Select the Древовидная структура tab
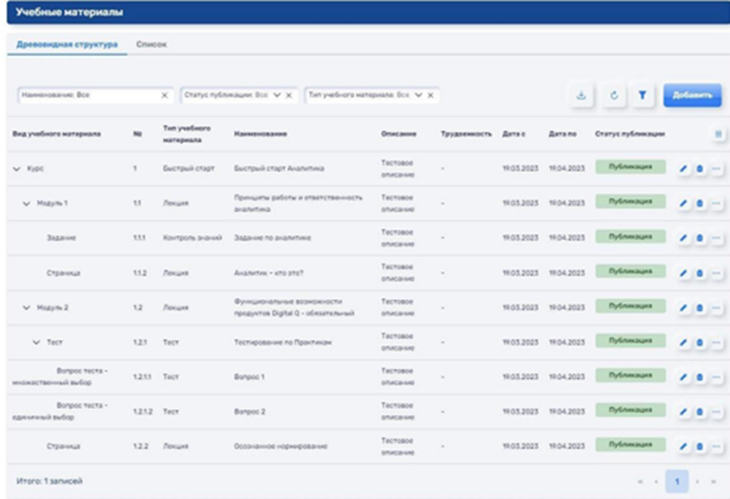This screenshot has width=730, height=499. coord(67,45)
